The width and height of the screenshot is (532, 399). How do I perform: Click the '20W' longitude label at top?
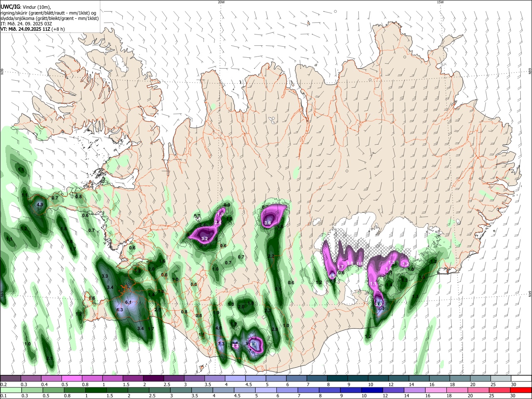click(x=221, y=2)
